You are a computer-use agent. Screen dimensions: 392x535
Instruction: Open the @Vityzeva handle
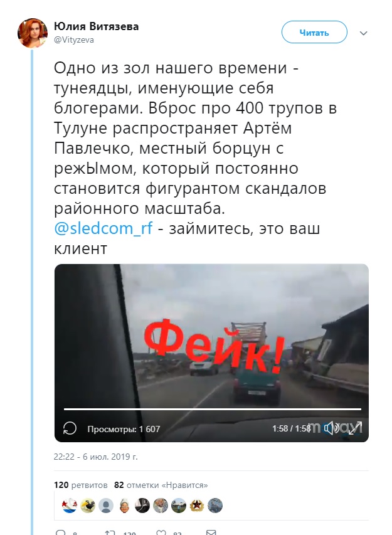tap(74, 40)
